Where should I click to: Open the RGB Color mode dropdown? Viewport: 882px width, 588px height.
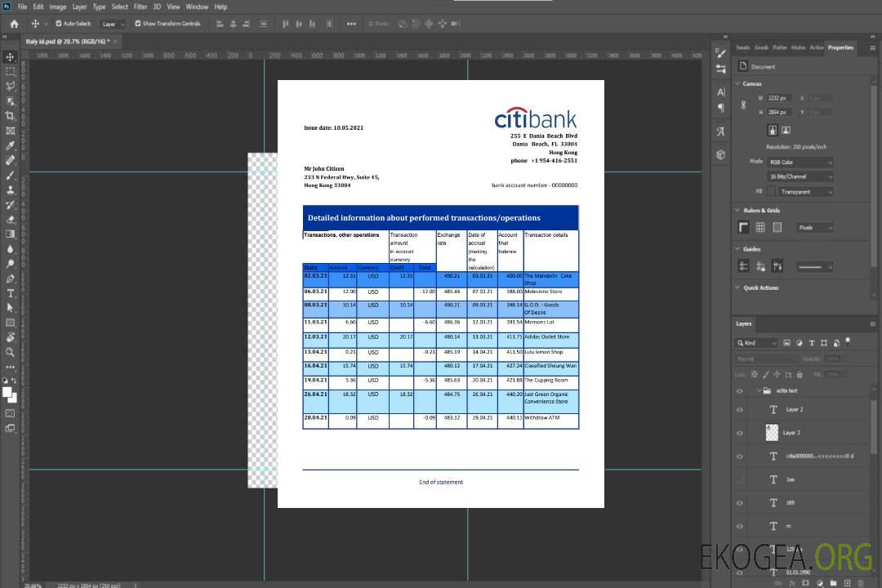800,162
